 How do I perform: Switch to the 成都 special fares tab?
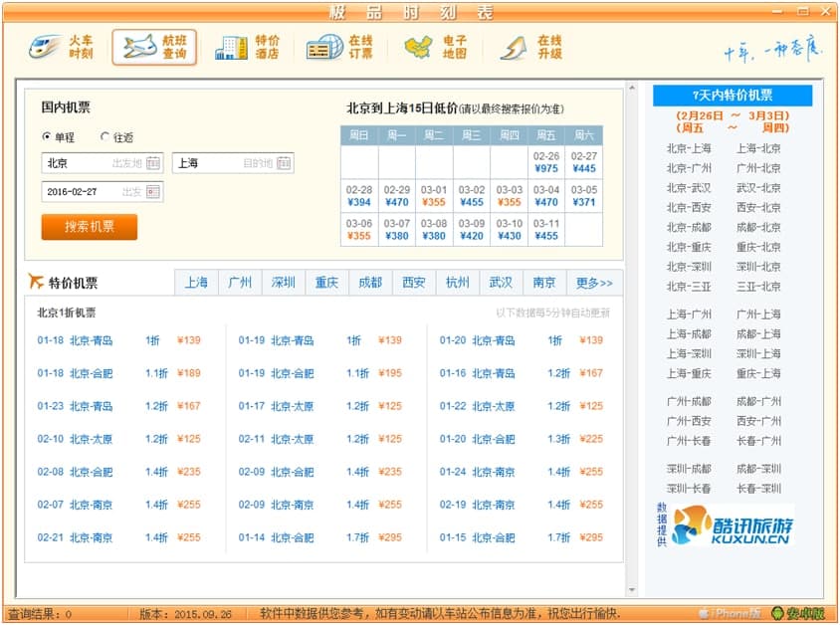click(x=370, y=283)
